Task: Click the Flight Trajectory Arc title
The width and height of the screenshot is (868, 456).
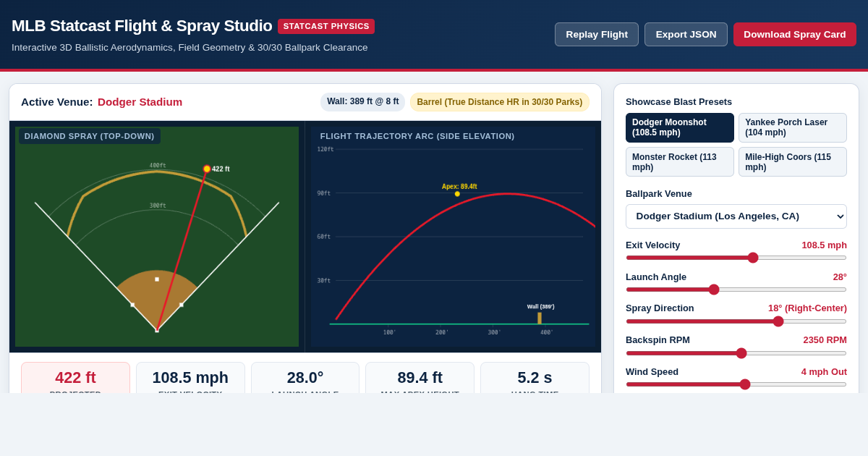Action: click(417, 136)
